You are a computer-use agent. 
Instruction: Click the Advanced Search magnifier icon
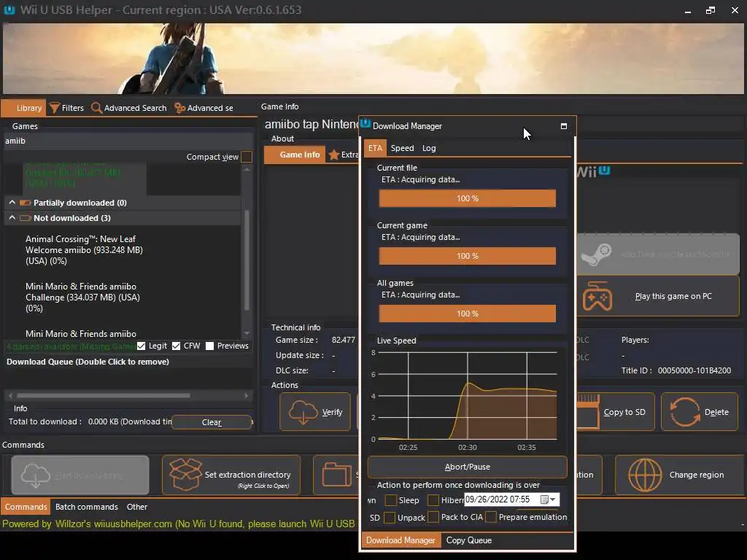[x=96, y=108]
